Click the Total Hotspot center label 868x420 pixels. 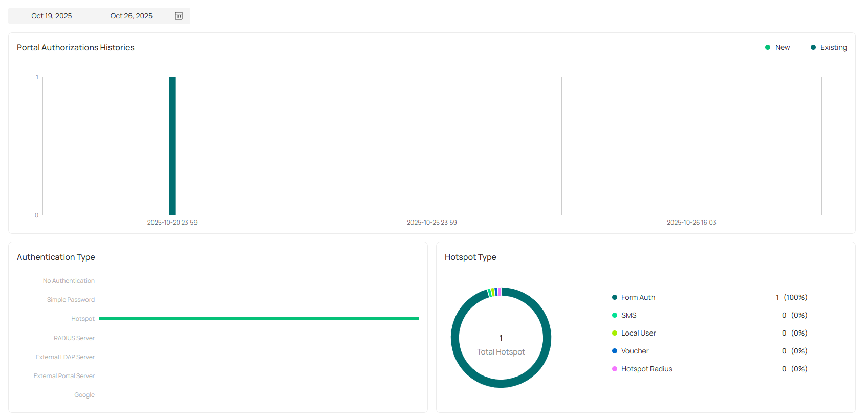pyautogui.click(x=501, y=352)
